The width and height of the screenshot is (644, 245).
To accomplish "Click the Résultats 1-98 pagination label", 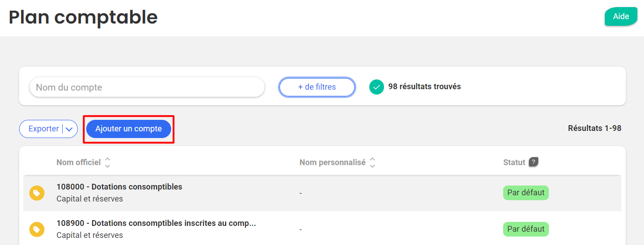I will pyautogui.click(x=595, y=128).
